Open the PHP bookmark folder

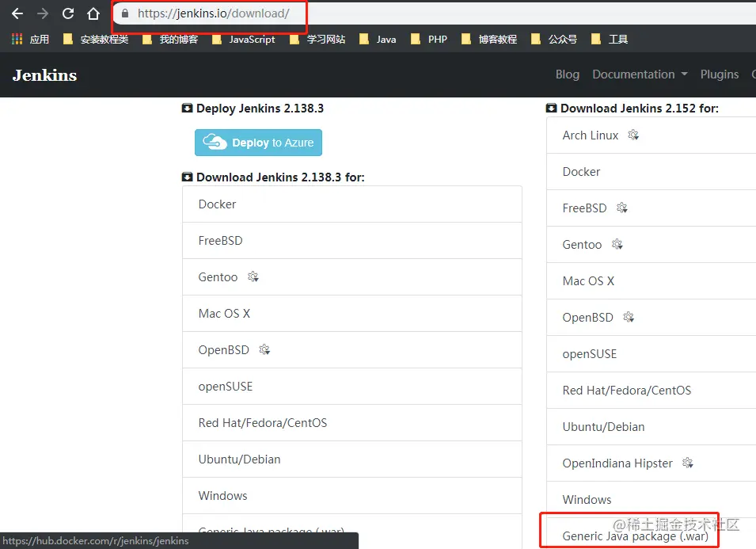point(428,40)
